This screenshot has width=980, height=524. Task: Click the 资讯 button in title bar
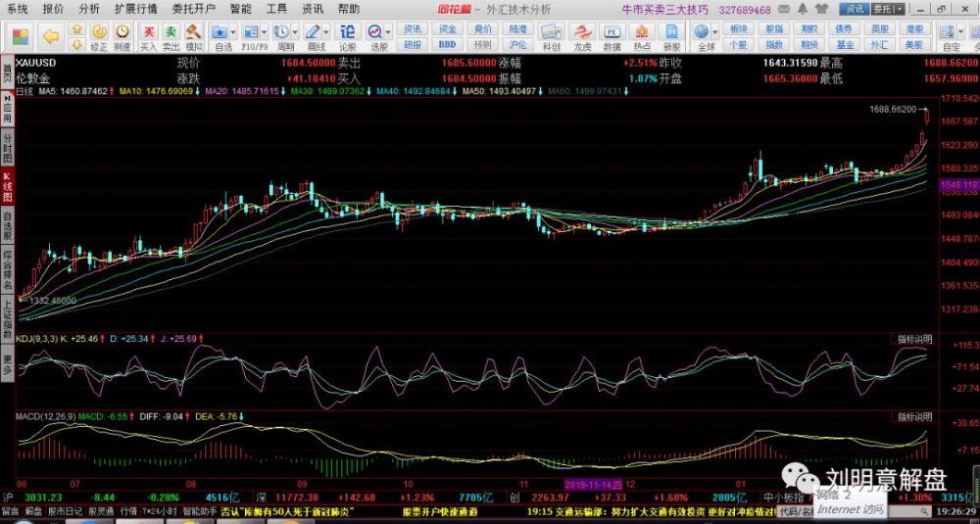(856, 8)
